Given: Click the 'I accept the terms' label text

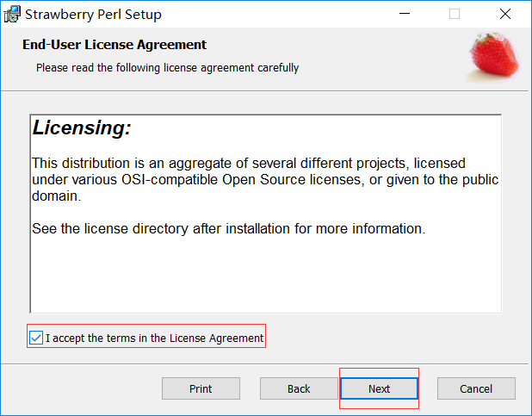Looking at the screenshot, I should click(154, 338).
